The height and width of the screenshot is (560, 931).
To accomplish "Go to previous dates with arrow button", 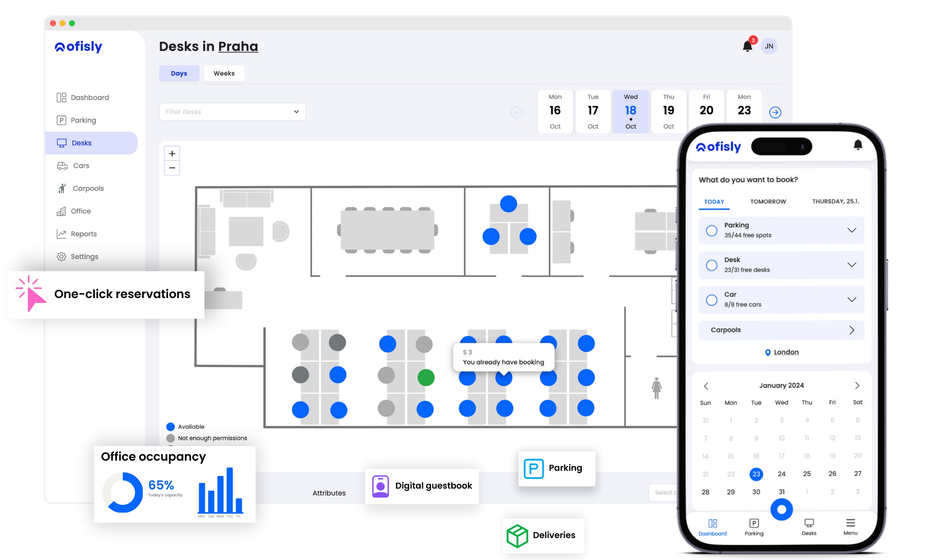I will 517,112.
